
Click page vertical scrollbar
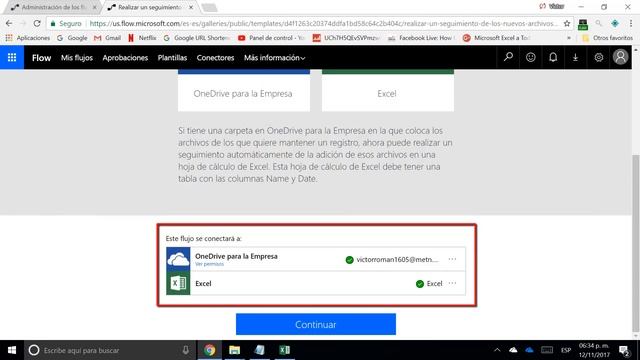636,243
